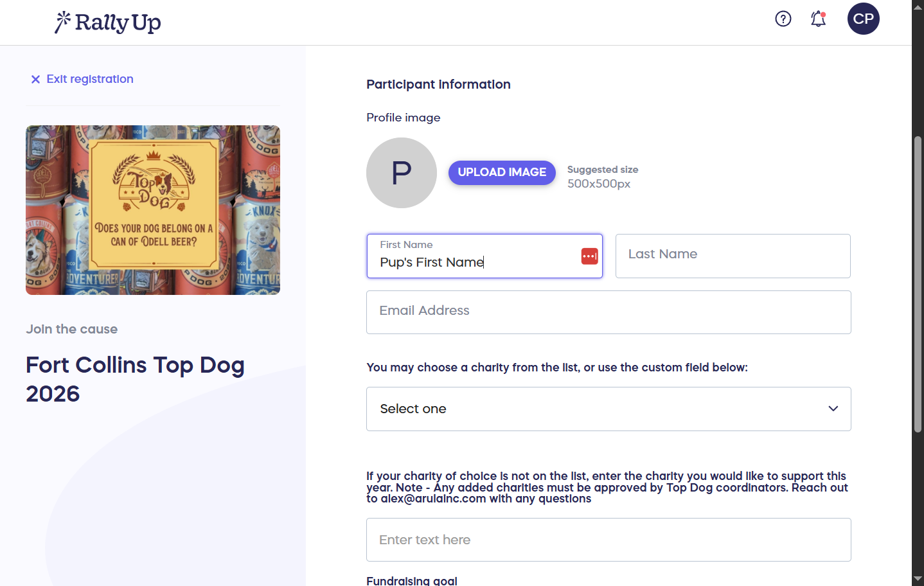
Task: Click the Exit registration link
Action: click(89, 79)
